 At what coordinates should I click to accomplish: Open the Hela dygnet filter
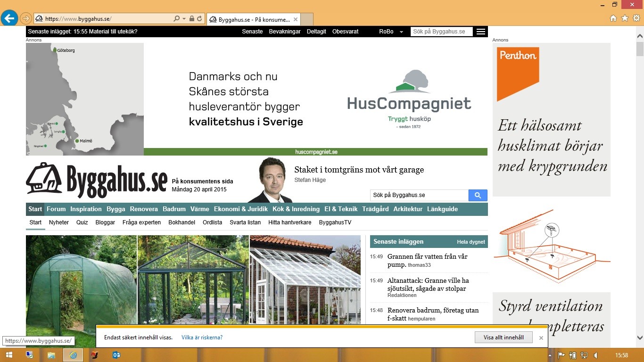[471, 242]
